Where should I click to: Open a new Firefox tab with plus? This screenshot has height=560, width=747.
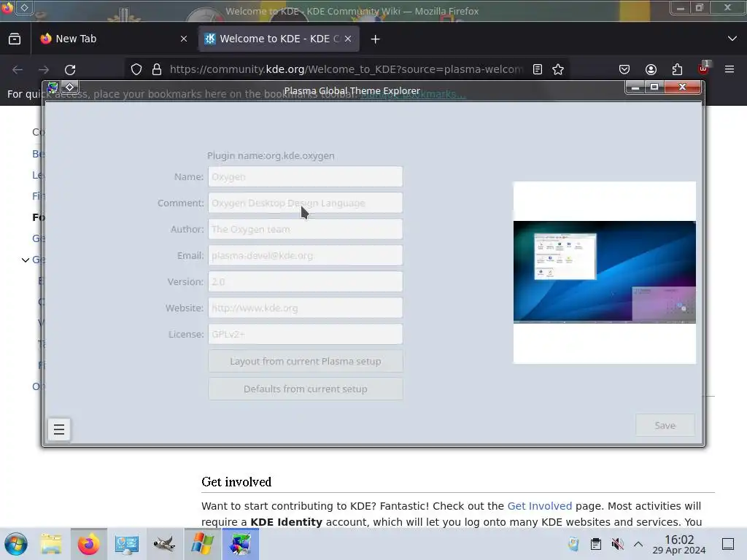click(x=376, y=39)
